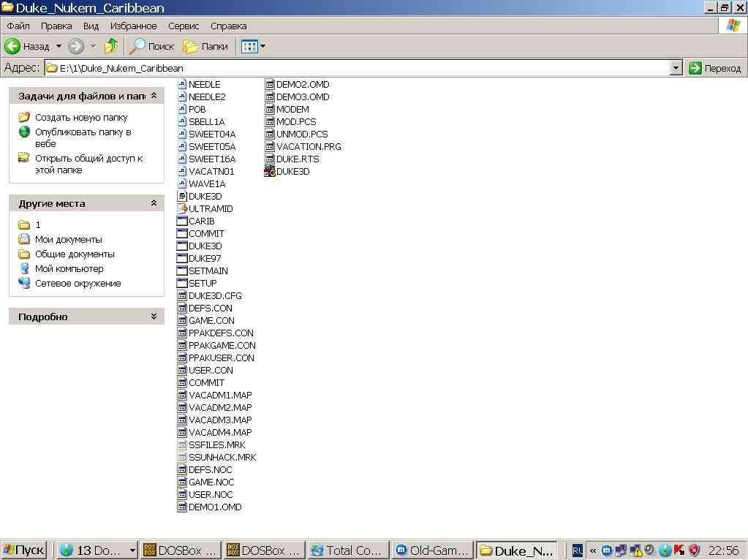Open the Файл menu
The image size is (748, 560).
[x=18, y=26]
